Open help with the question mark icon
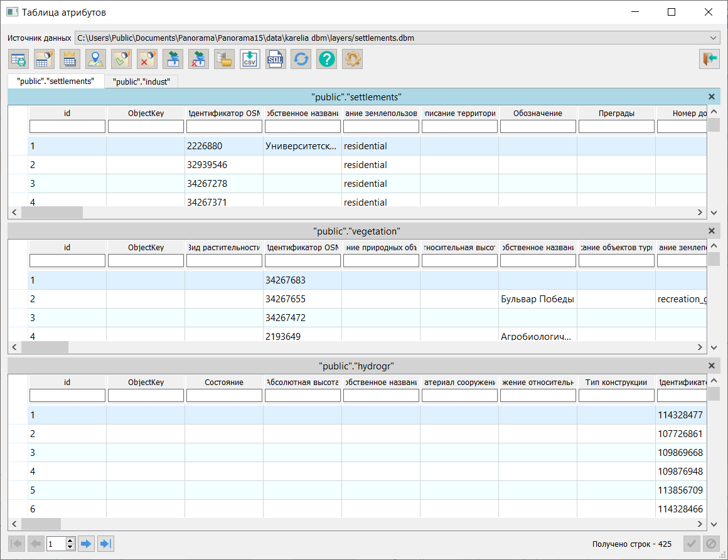 [327, 60]
